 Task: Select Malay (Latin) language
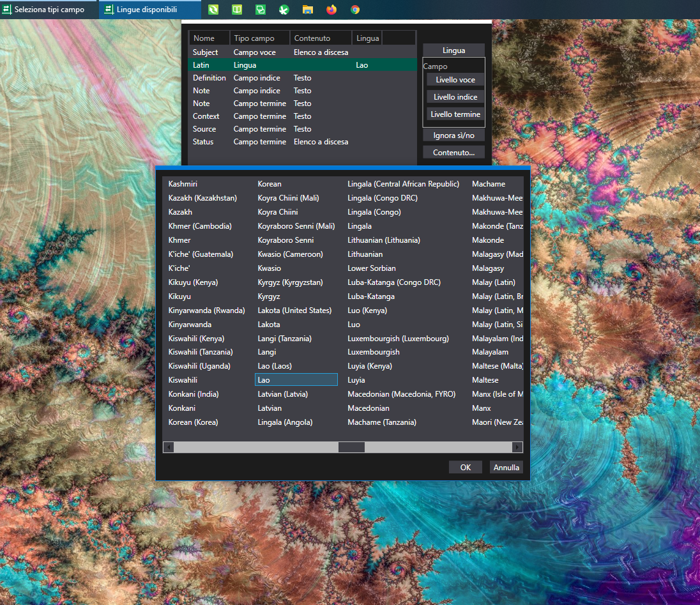[493, 282]
